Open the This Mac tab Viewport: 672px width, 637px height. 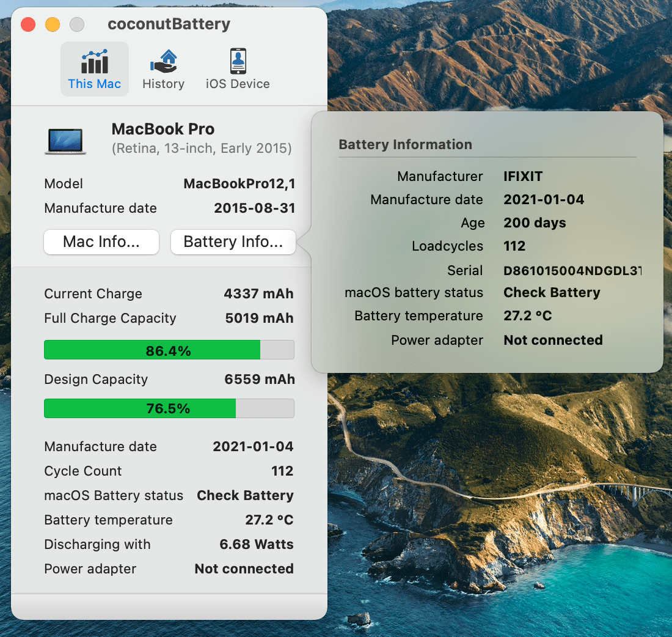tap(94, 69)
